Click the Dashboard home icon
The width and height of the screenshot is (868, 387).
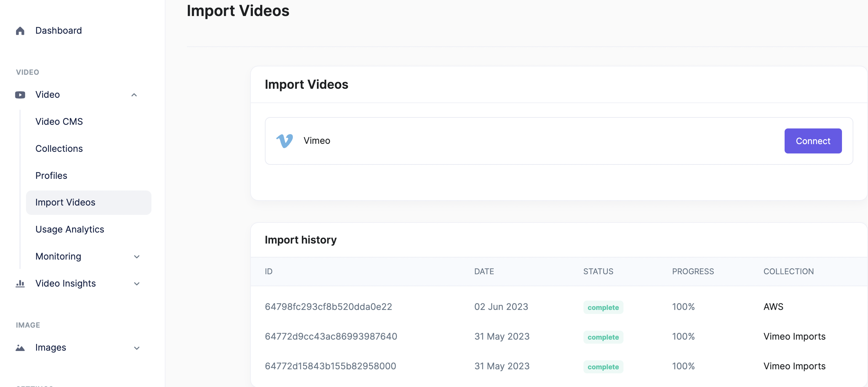click(20, 31)
